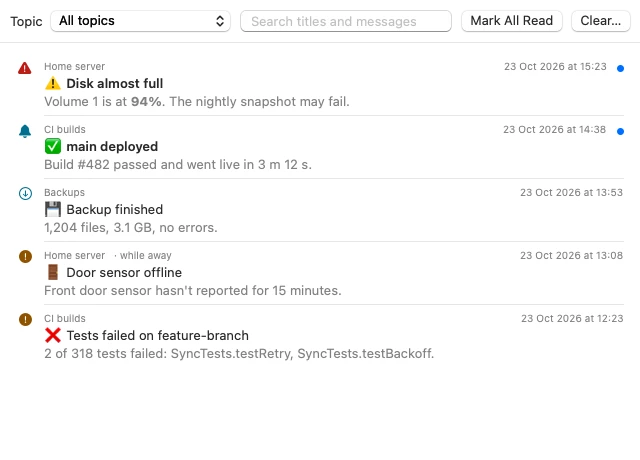Click the green checkmark emoji on main deployed
The height and width of the screenshot is (460, 640).
click(x=53, y=147)
